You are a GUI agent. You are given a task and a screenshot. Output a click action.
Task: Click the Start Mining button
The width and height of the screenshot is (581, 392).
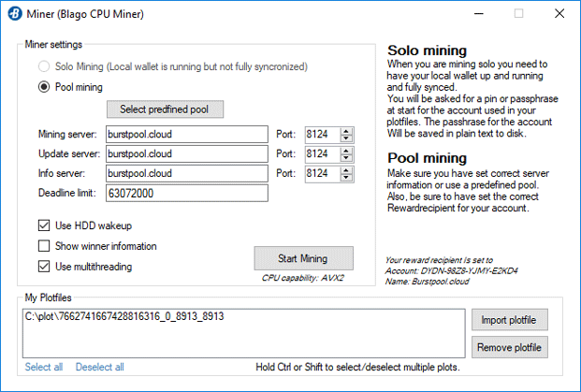[303, 258]
